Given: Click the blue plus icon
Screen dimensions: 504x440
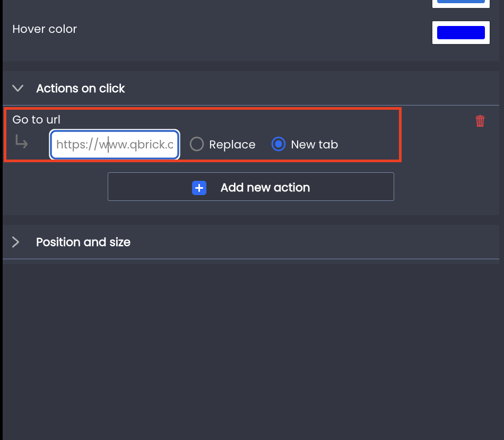Looking at the screenshot, I should coord(199,188).
